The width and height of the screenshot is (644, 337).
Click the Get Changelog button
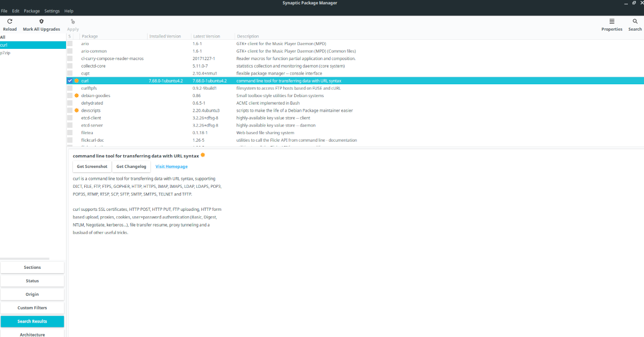pos(131,166)
